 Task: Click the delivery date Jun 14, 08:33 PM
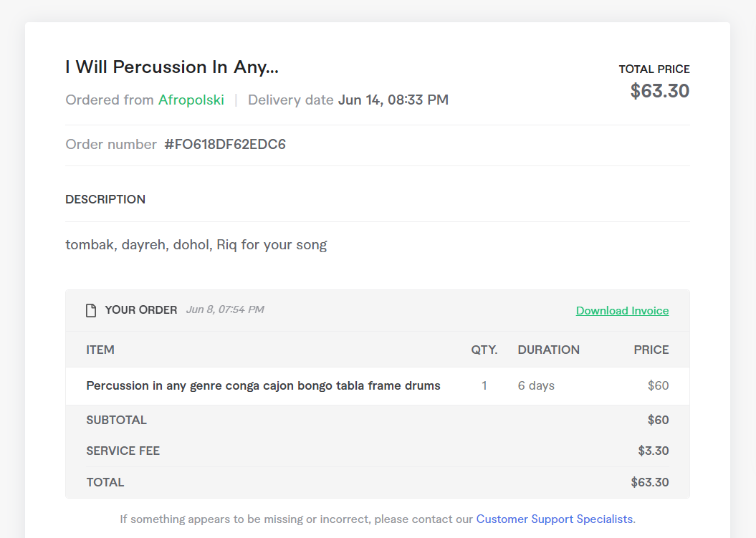click(x=393, y=100)
